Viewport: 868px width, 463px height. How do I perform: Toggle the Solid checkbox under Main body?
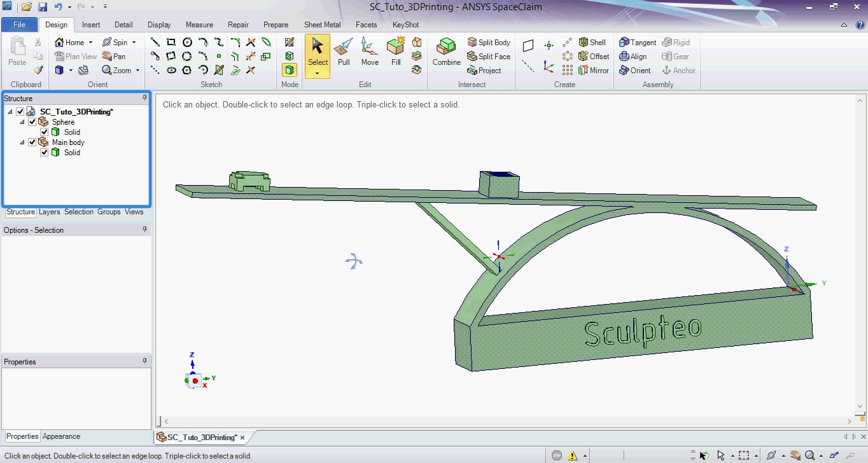(45, 153)
